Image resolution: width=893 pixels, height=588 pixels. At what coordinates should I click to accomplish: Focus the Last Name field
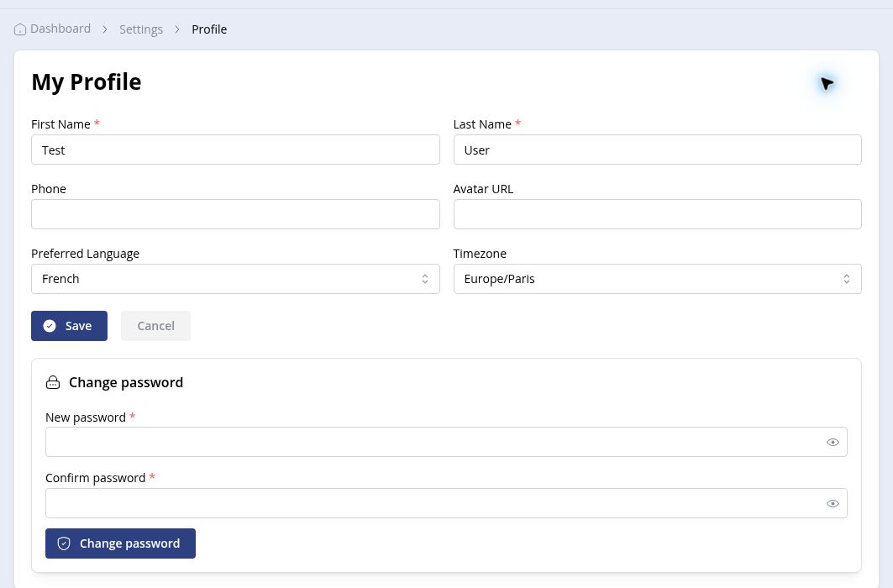coord(657,150)
